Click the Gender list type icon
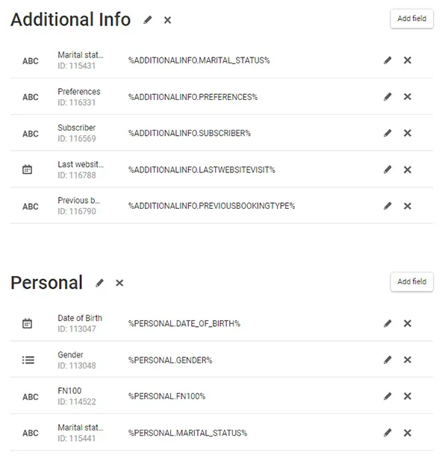This screenshot has width=448, height=476. click(28, 360)
